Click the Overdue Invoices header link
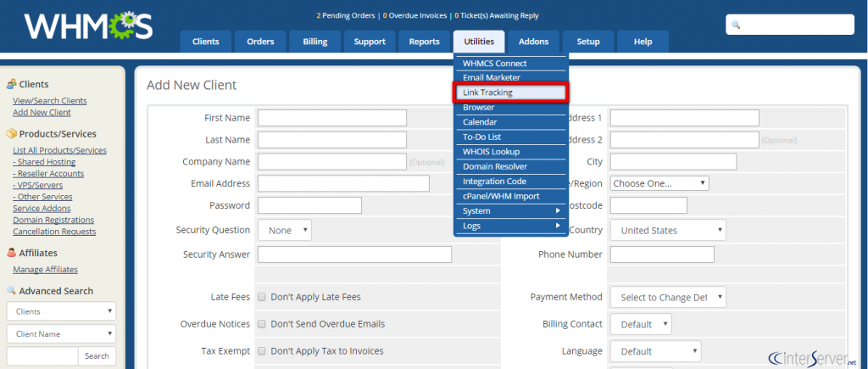 (415, 16)
